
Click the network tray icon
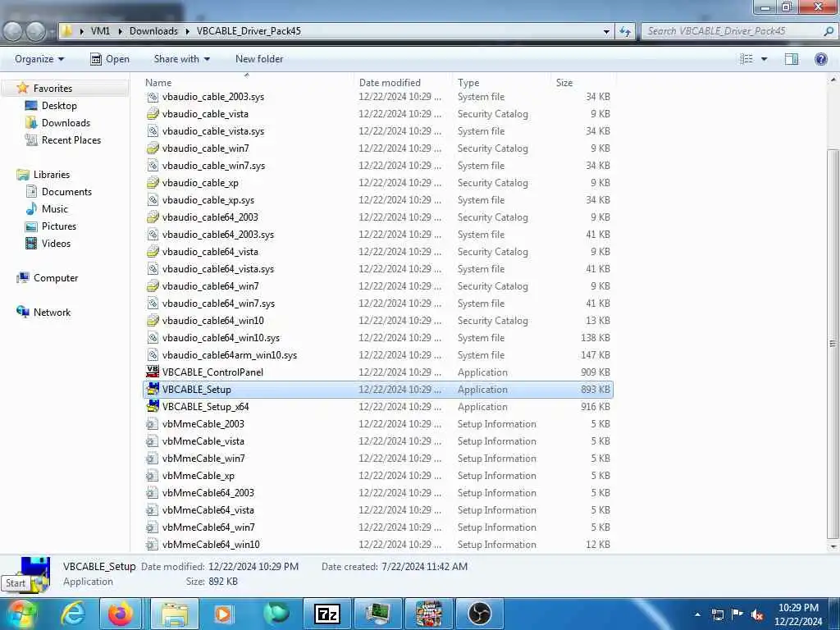pyautogui.click(x=718, y=614)
